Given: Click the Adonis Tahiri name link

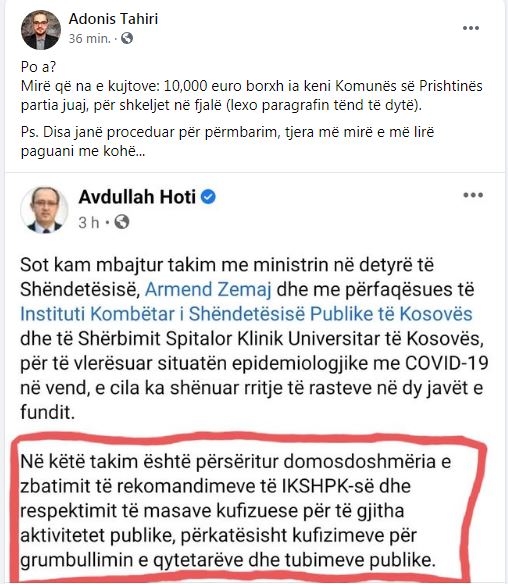Looking at the screenshot, I should (x=113, y=19).
